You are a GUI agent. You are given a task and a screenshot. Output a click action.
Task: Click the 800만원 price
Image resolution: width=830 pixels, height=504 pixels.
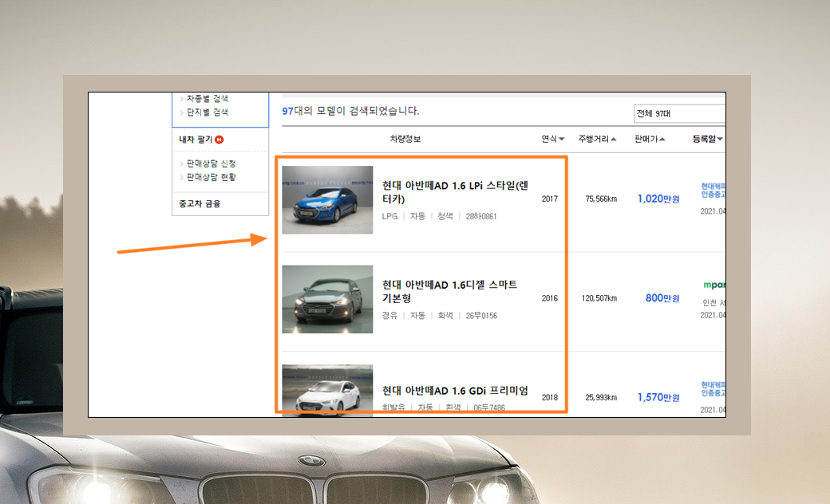pos(662,298)
